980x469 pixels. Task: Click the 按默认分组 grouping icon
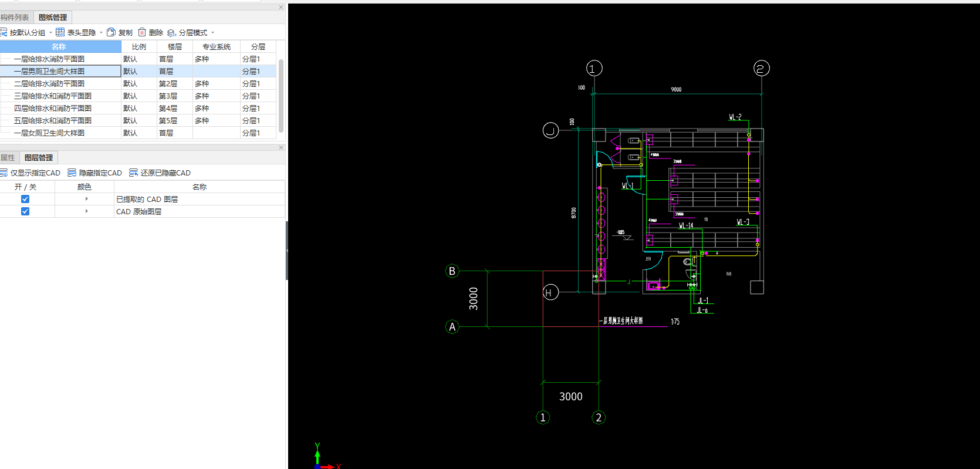click(4, 32)
